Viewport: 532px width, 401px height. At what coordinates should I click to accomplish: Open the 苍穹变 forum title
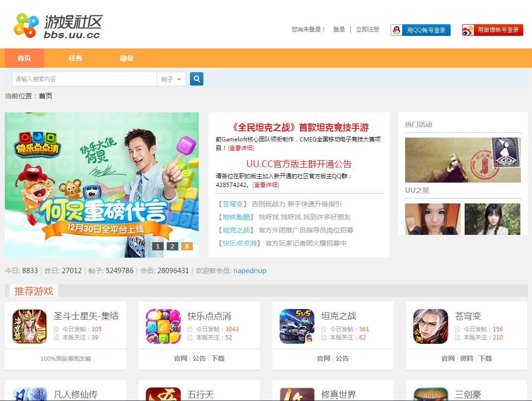tap(468, 316)
